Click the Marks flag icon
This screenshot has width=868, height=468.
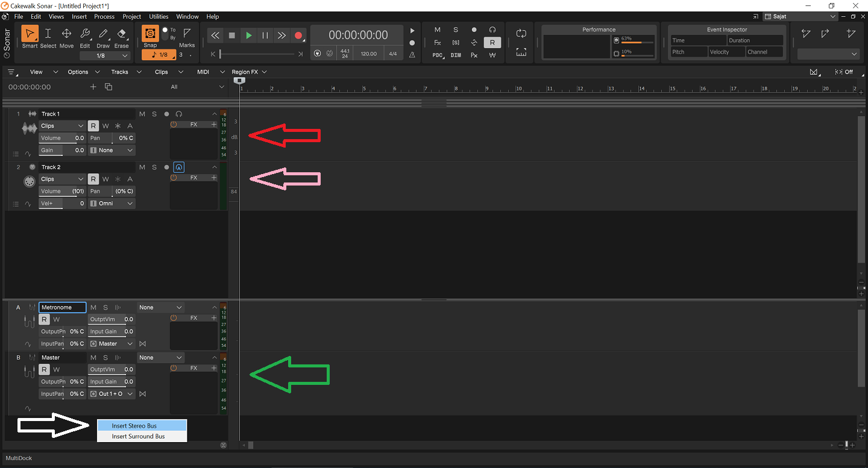click(187, 34)
